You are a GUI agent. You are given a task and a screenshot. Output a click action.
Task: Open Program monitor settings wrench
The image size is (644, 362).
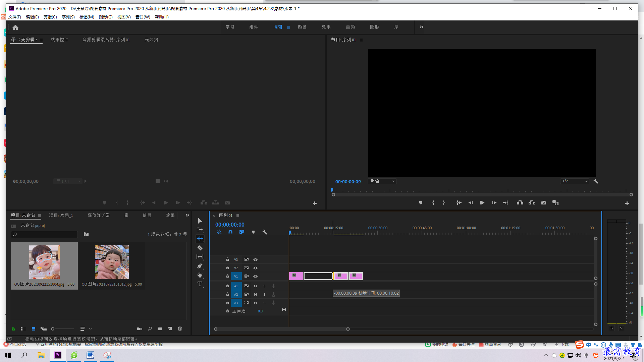[596, 181]
